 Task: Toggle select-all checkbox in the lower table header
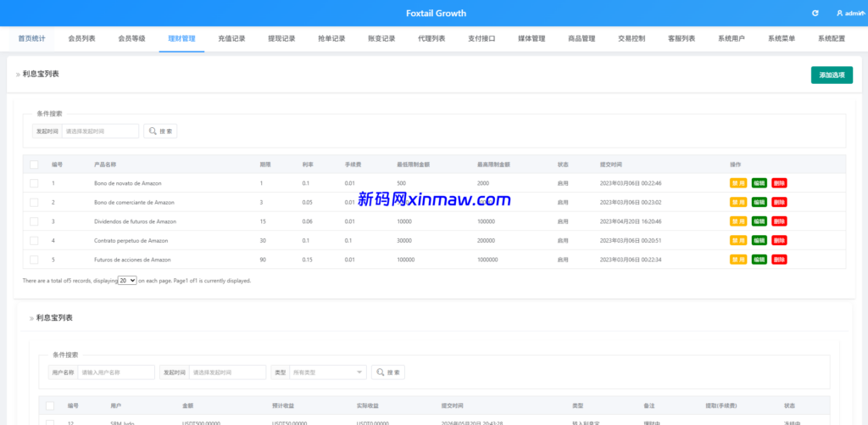point(50,405)
